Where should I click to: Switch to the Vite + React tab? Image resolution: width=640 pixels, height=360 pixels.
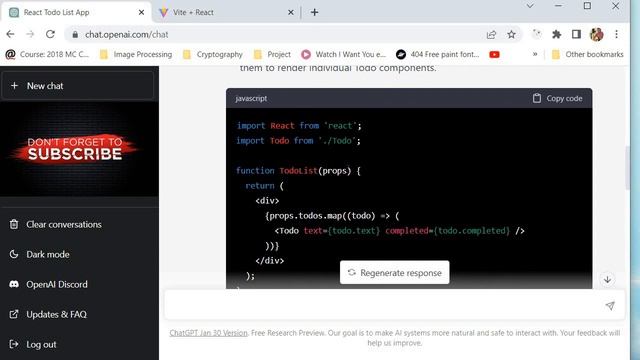coord(227,12)
